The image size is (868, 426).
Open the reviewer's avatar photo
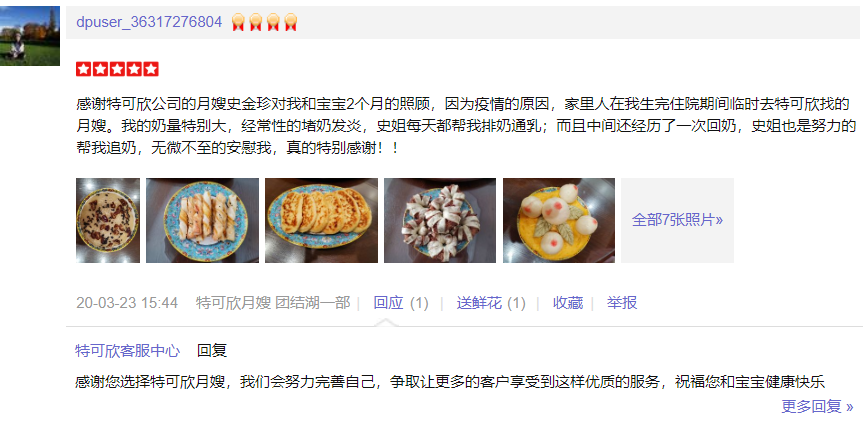tap(30, 36)
